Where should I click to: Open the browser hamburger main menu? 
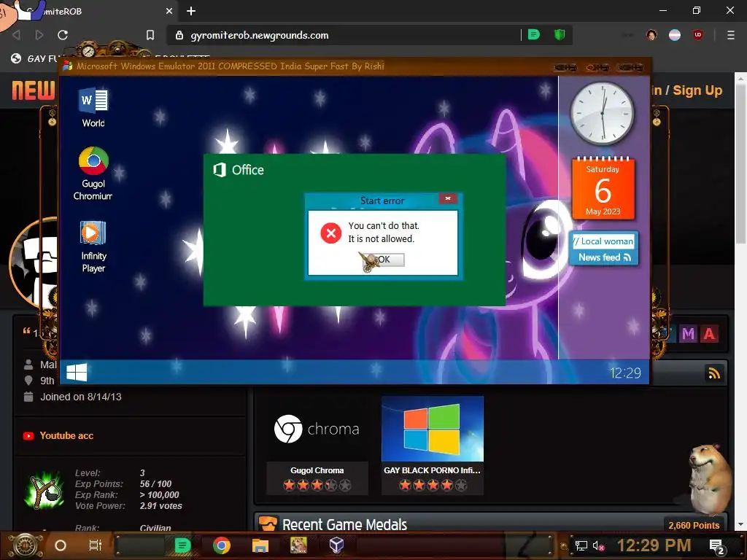point(730,35)
